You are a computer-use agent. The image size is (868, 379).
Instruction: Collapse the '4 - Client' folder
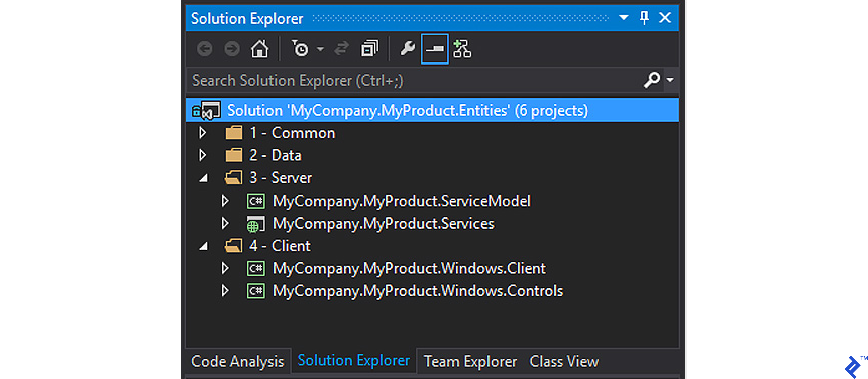pos(203,246)
